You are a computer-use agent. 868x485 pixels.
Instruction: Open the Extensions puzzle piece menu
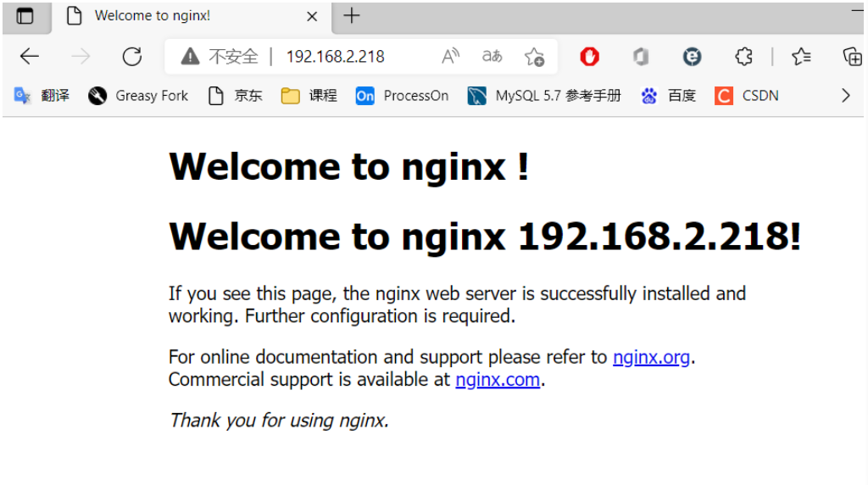743,56
